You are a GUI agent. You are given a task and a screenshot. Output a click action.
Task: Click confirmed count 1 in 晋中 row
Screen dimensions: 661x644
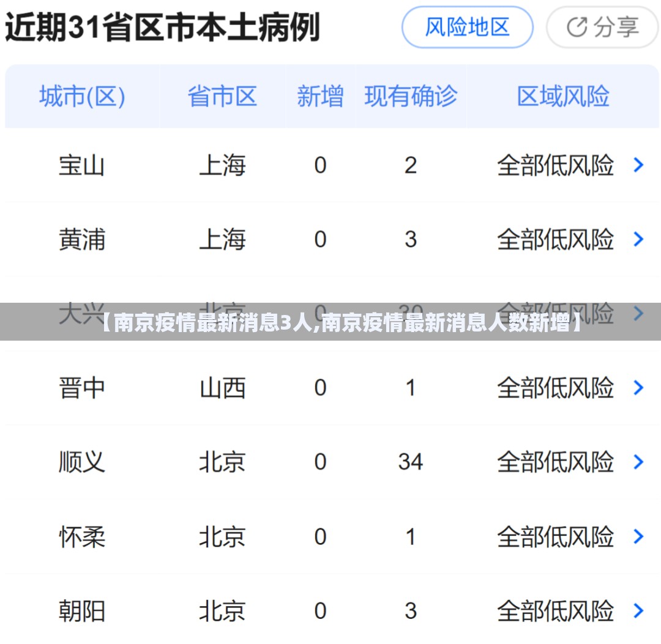[411, 388]
